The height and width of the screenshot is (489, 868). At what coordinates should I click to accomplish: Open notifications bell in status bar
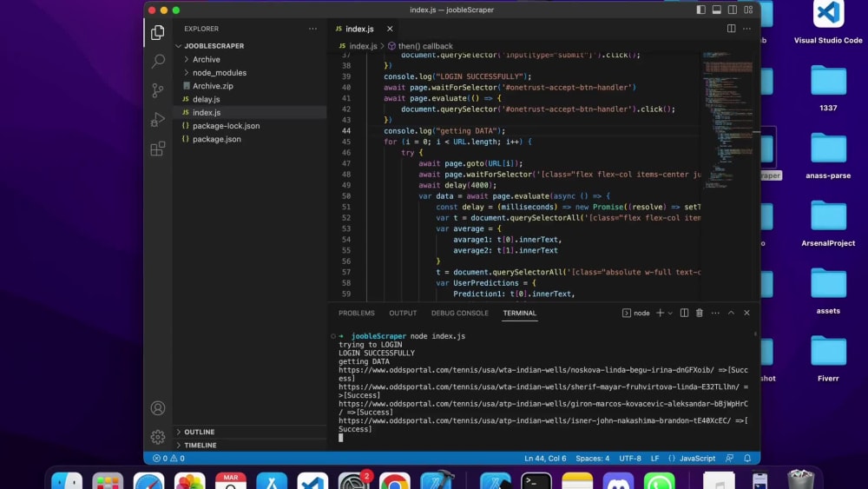[x=747, y=459]
